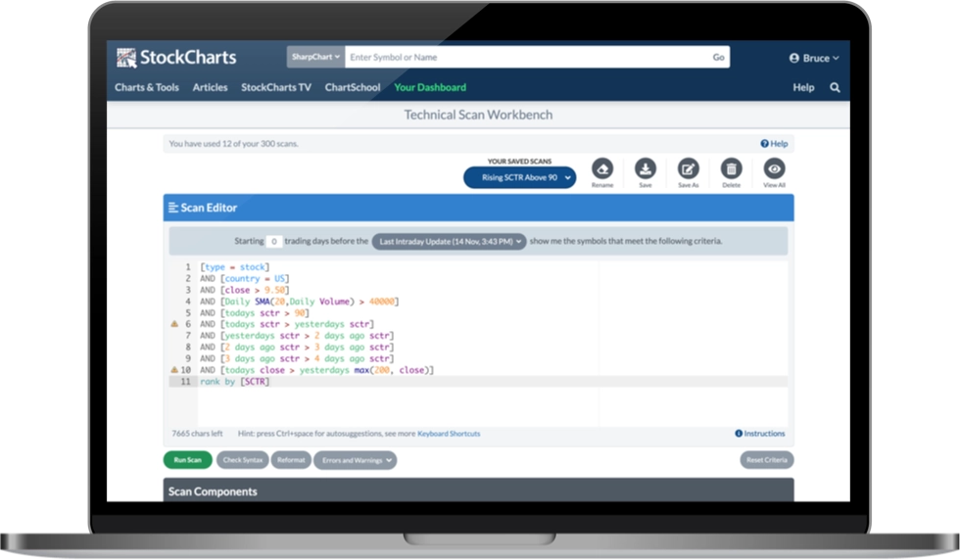Open Your Dashboard
Screen dimensions: 960x560
click(x=430, y=87)
